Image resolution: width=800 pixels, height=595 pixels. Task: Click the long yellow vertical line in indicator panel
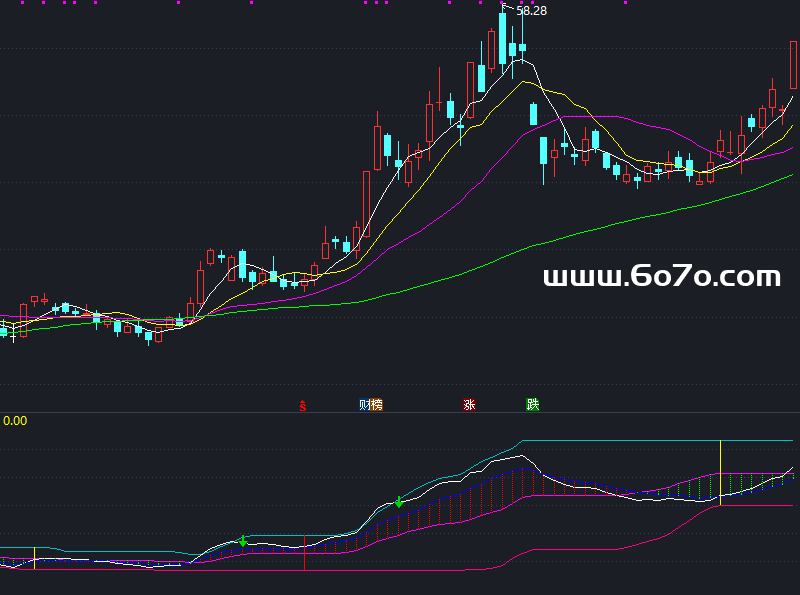point(720,472)
